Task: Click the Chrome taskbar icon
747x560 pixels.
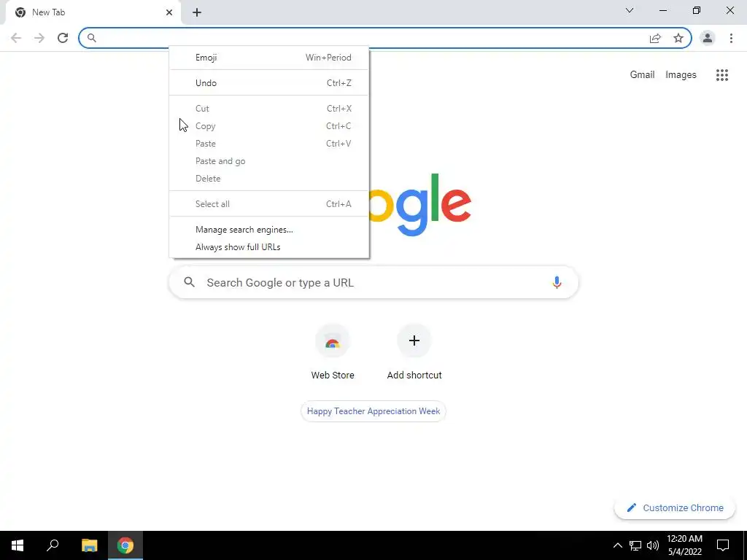Action: tap(125, 545)
